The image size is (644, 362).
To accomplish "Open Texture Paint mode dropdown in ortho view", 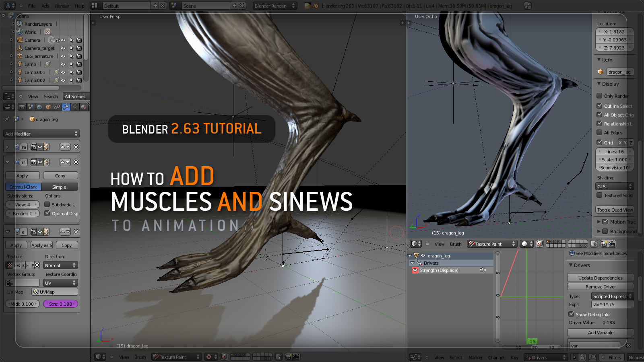I will click(x=492, y=244).
